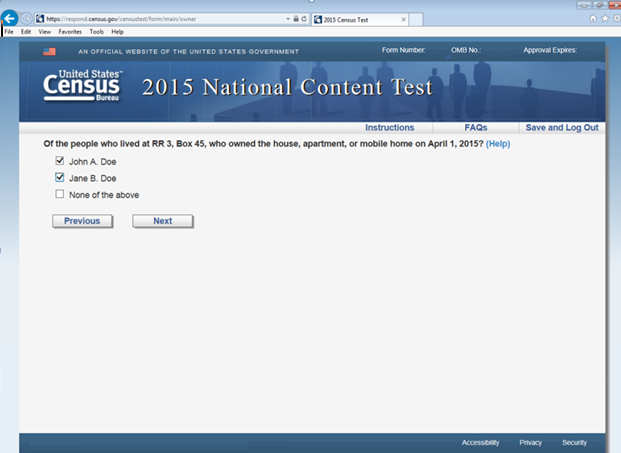Click the browser Tools gear icon
This screenshot has width=621, height=453.
tap(617, 19)
